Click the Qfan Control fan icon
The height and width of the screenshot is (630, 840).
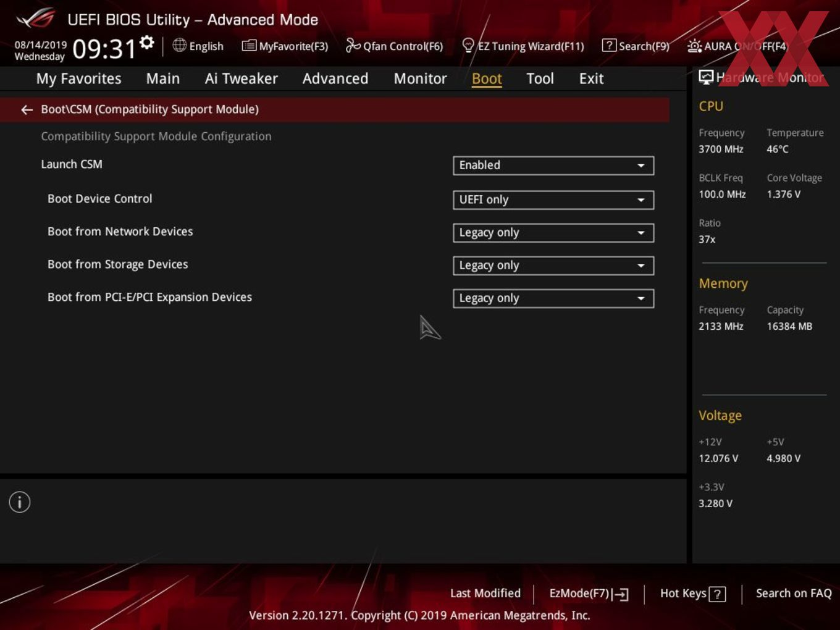353,45
